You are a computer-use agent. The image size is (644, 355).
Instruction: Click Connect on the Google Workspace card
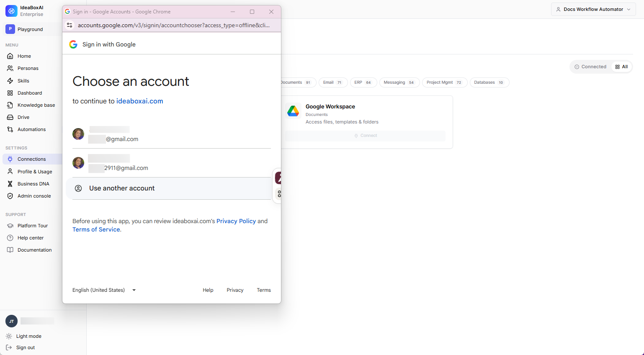[x=365, y=136]
